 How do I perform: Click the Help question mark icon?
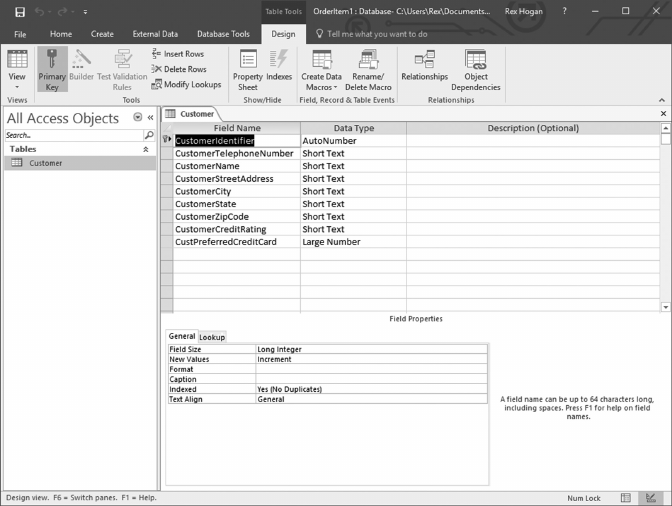point(564,11)
